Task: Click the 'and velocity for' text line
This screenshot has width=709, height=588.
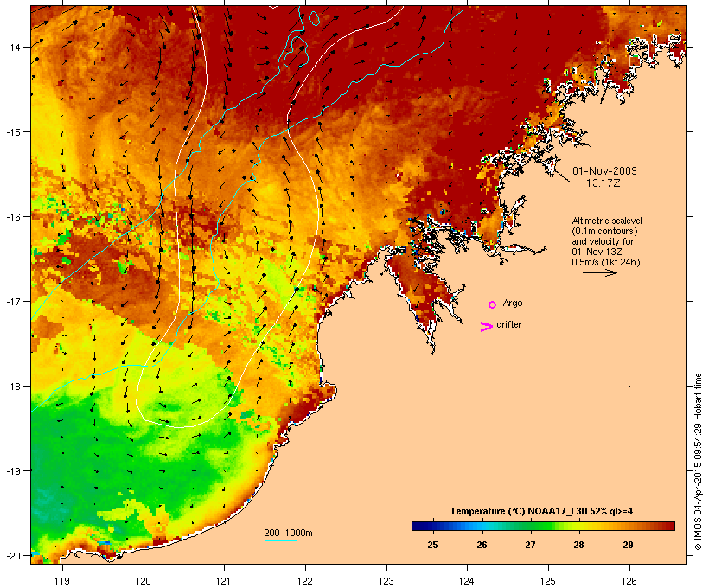Action: click(x=603, y=241)
